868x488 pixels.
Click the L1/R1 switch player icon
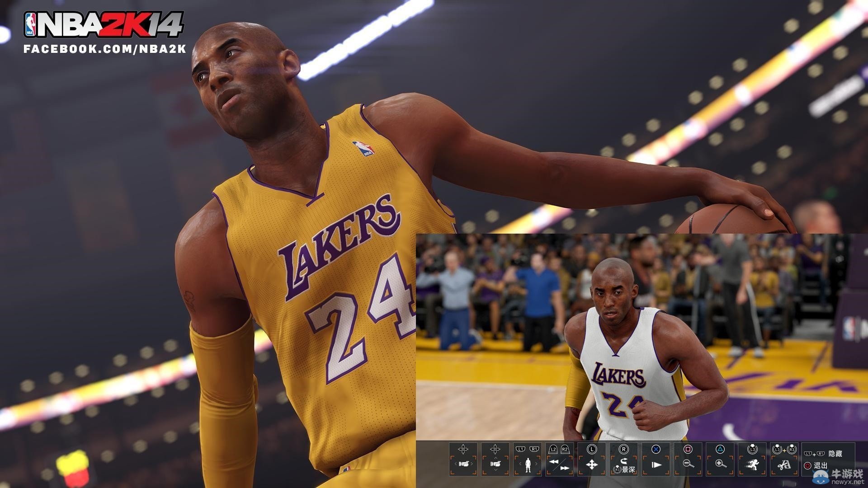click(527, 459)
